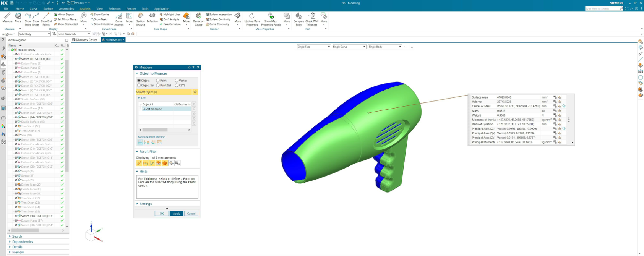Open the Menu button

[8, 34]
